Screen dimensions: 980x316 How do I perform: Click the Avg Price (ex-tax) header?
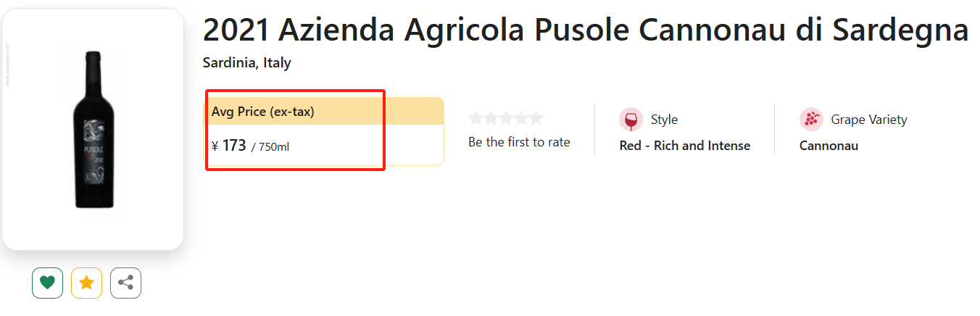point(262,112)
